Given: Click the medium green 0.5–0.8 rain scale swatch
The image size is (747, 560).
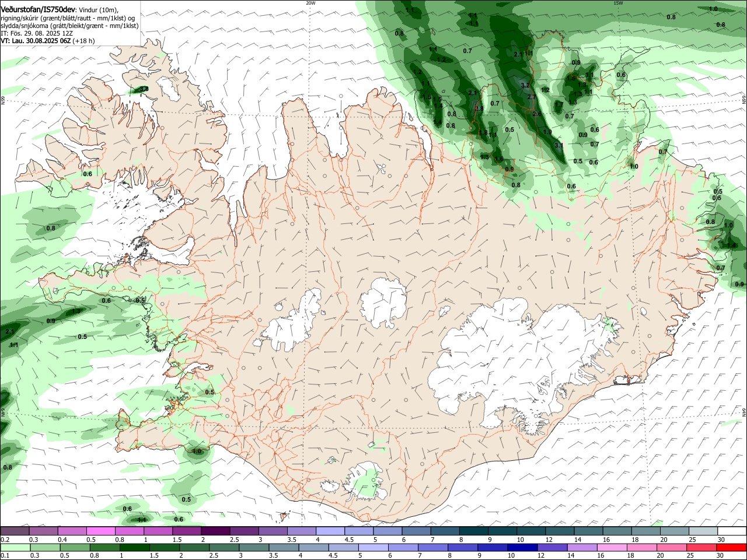Looking at the screenshot, I should tap(75, 547).
